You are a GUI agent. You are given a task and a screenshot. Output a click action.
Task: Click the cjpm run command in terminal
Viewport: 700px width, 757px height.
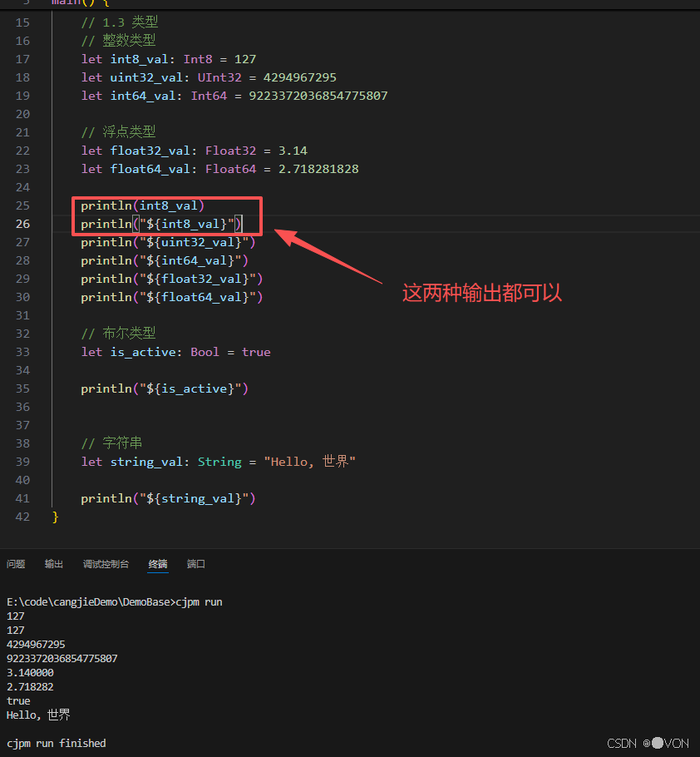(x=199, y=602)
